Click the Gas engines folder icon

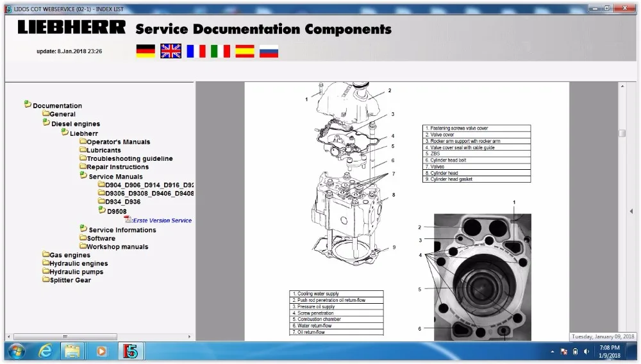[x=46, y=254]
